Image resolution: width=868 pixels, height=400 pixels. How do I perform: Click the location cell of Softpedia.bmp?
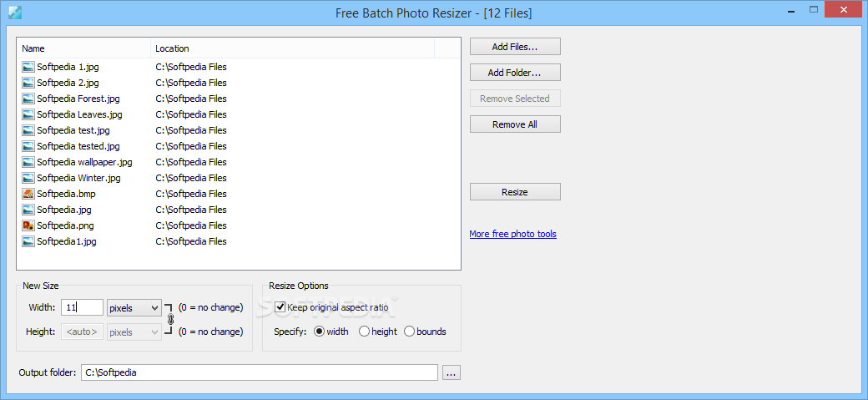(191, 194)
